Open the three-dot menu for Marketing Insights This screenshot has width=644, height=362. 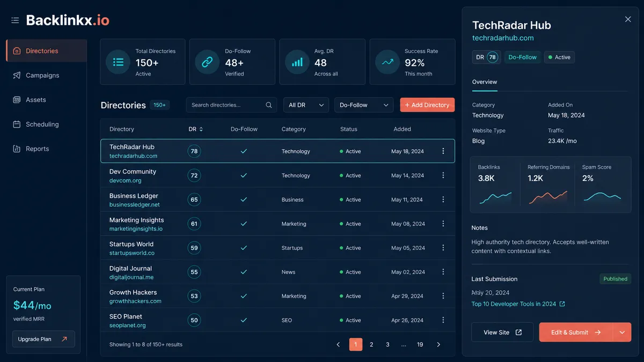point(443,224)
